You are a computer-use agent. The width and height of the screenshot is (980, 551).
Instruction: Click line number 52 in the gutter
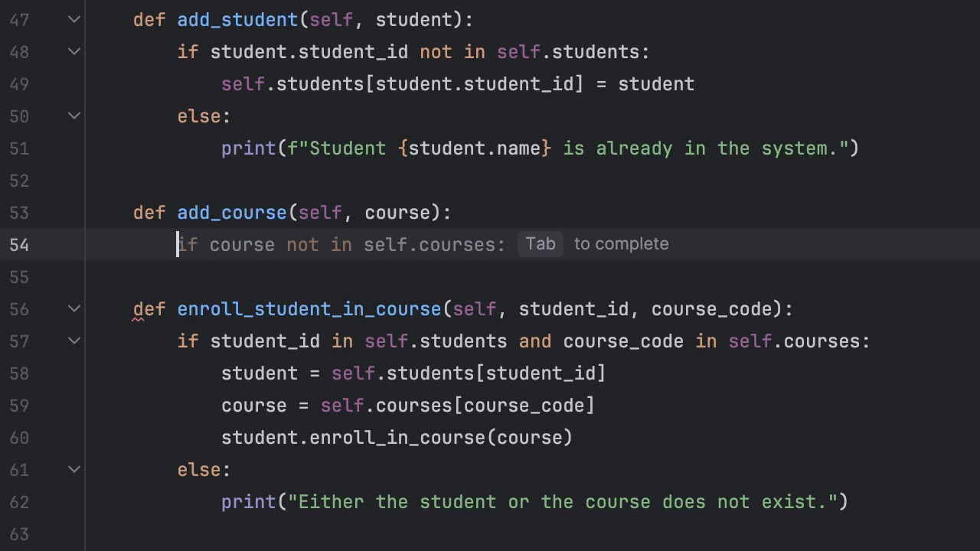[x=19, y=181]
